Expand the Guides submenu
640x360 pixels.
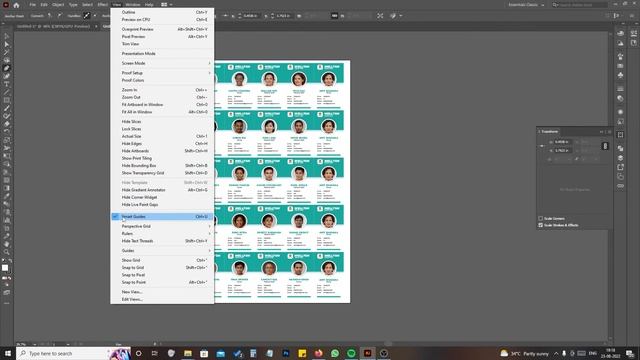tap(162, 251)
